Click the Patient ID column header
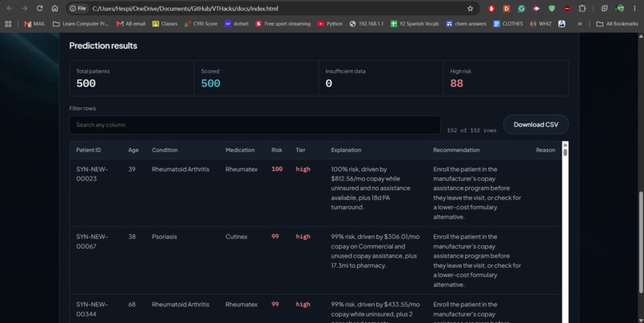644x323 pixels. (x=89, y=150)
